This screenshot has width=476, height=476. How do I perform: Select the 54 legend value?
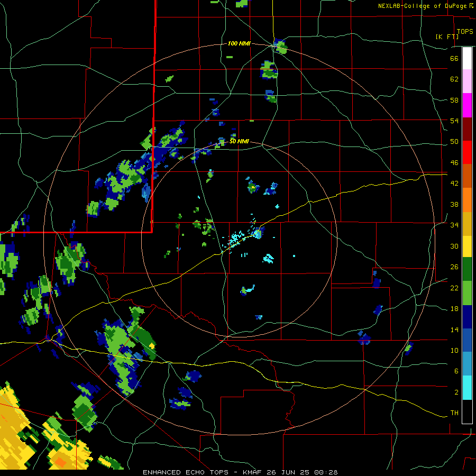coord(454,121)
